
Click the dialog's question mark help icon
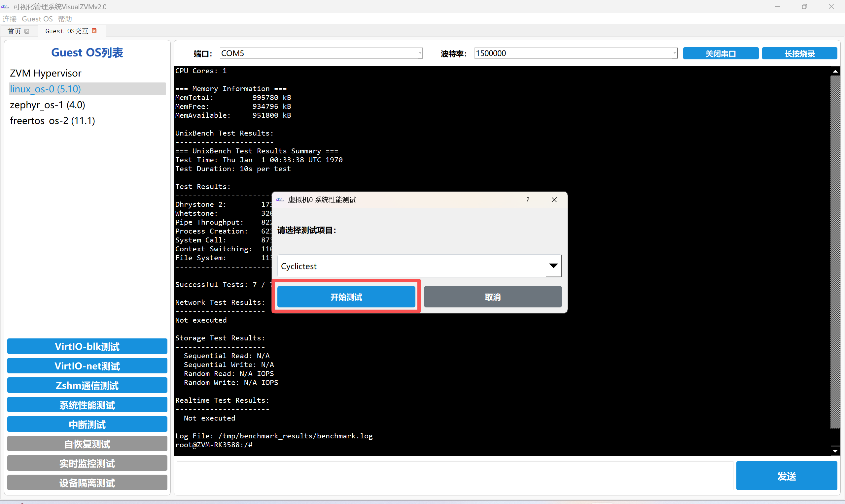(528, 200)
